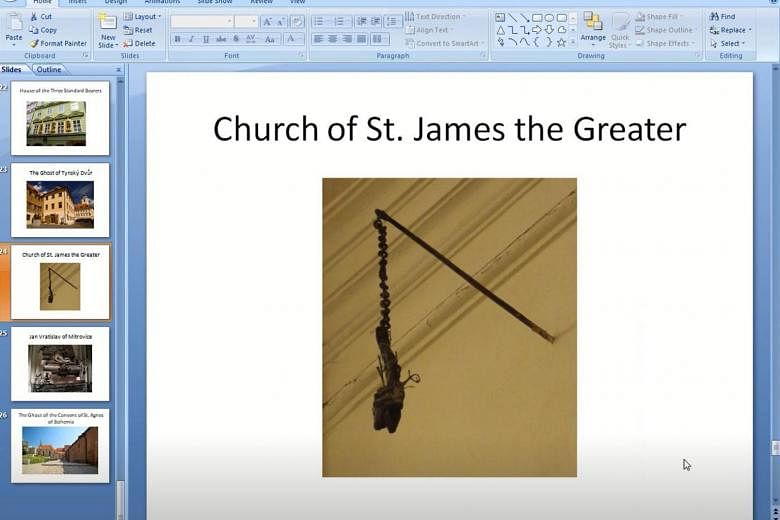Reset the slide with the Reset button
This screenshot has height=520, width=780.
coord(138,30)
